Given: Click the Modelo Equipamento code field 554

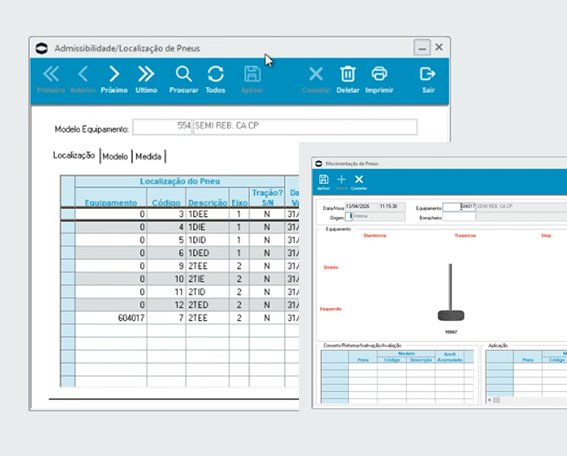Looking at the screenshot, I should pyautogui.click(x=162, y=127).
